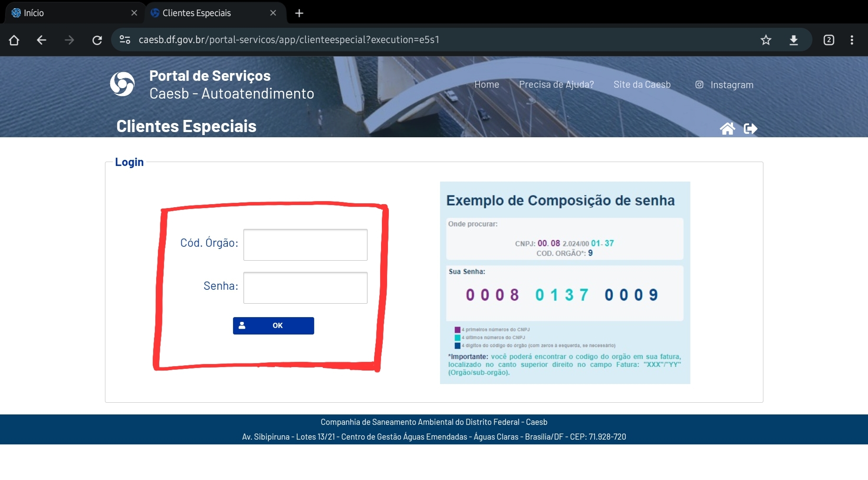Visit Site da Caesb link
868x480 pixels.
coord(642,85)
